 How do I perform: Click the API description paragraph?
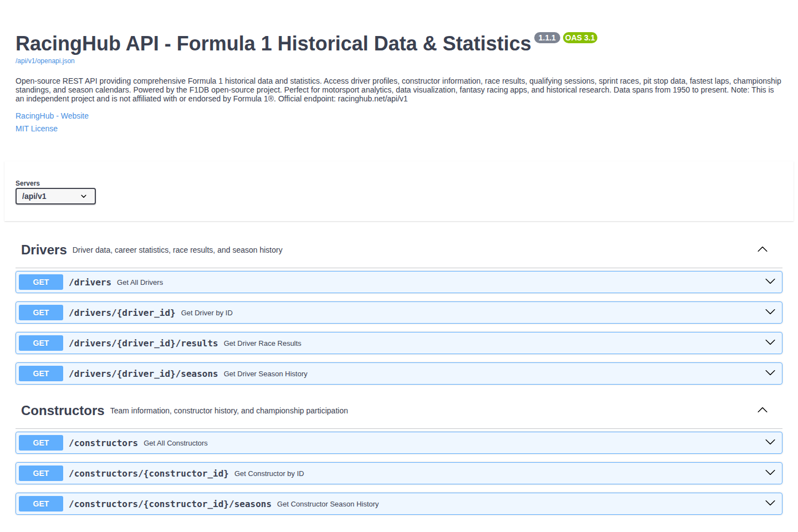click(x=398, y=90)
